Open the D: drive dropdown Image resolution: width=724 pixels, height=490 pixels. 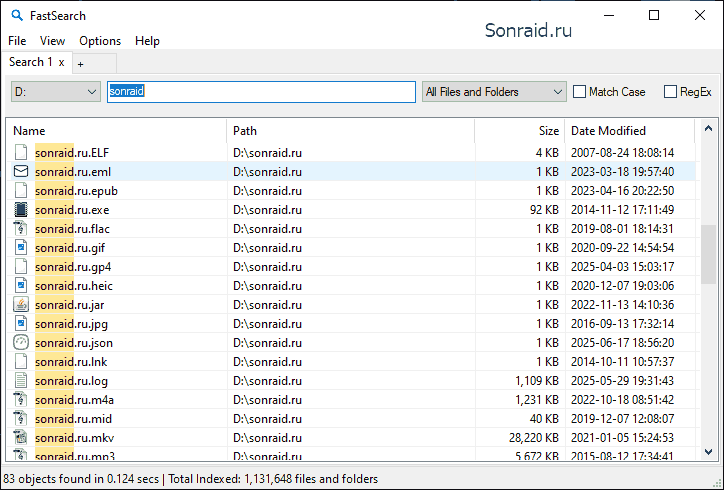[x=56, y=91]
